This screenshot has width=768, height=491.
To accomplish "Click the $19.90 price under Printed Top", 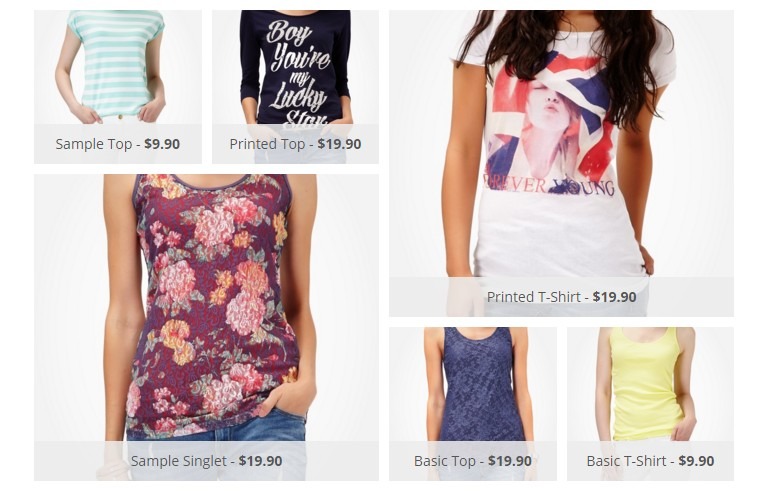I will [339, 144].
